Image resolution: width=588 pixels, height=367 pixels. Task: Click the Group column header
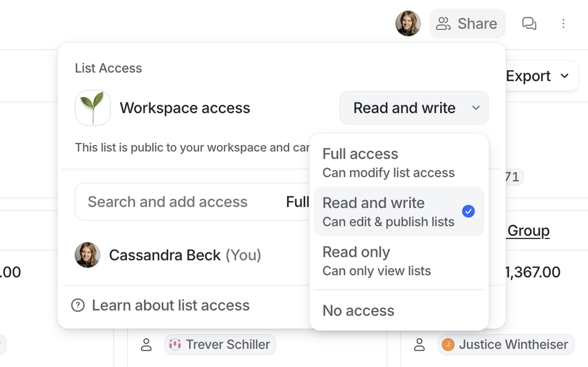[528, 230]
